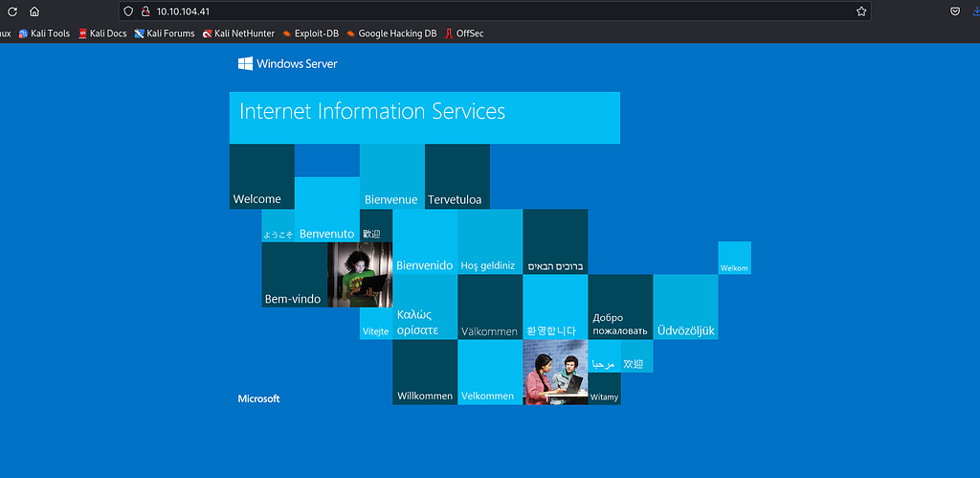Click the Korean 환영합니다 tile
Screen dimensions: 980x478
coord(555,307)
